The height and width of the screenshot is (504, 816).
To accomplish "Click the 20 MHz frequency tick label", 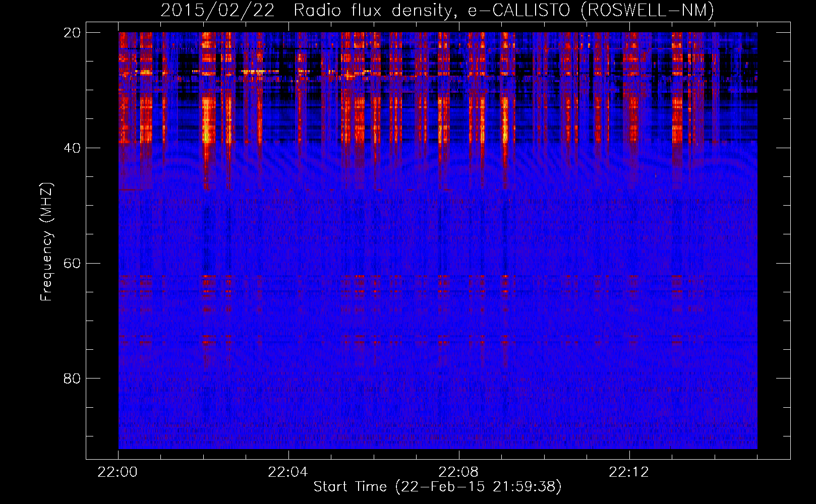I will point(72,33).
